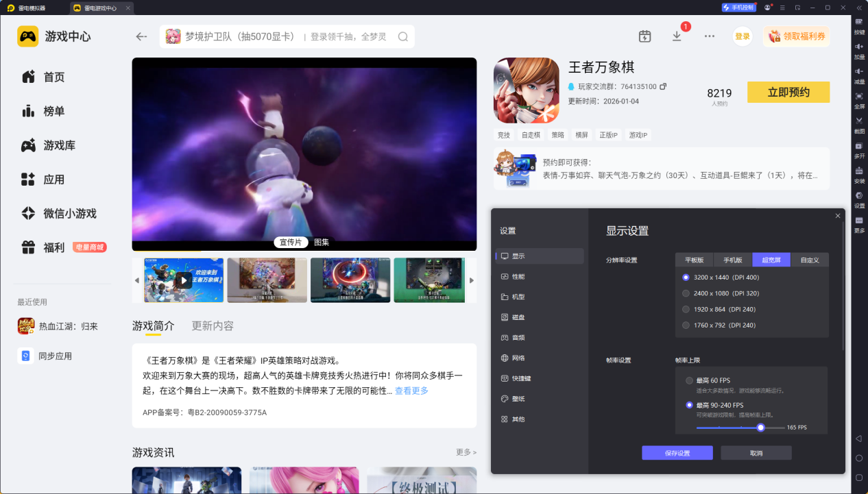The width and height of the screenshot is (868, 494).
Task: Select 2400 x 1080 (DPI 320) resolution
Action: pyautogui.click(x=721, y=293)
